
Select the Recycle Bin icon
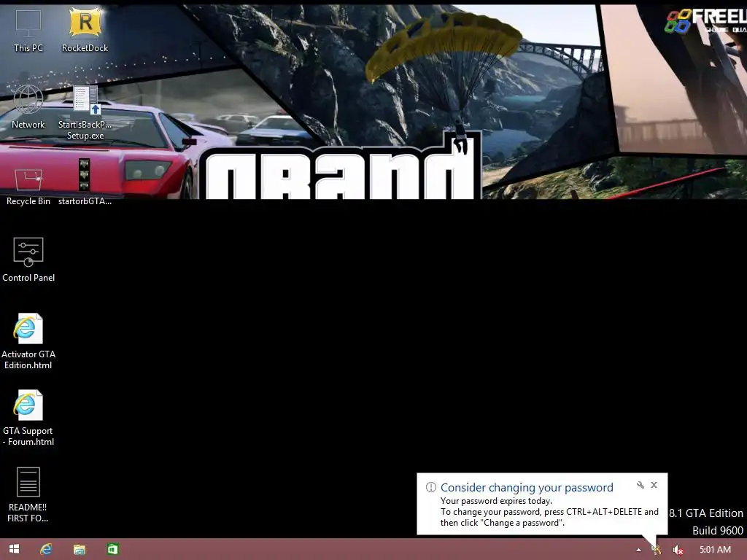point(28,187)
